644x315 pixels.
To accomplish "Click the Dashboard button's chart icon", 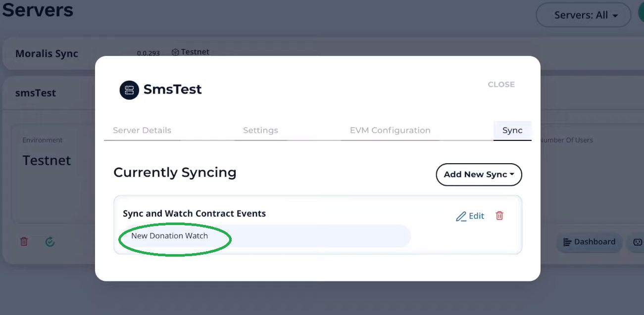I will point(567,242).
